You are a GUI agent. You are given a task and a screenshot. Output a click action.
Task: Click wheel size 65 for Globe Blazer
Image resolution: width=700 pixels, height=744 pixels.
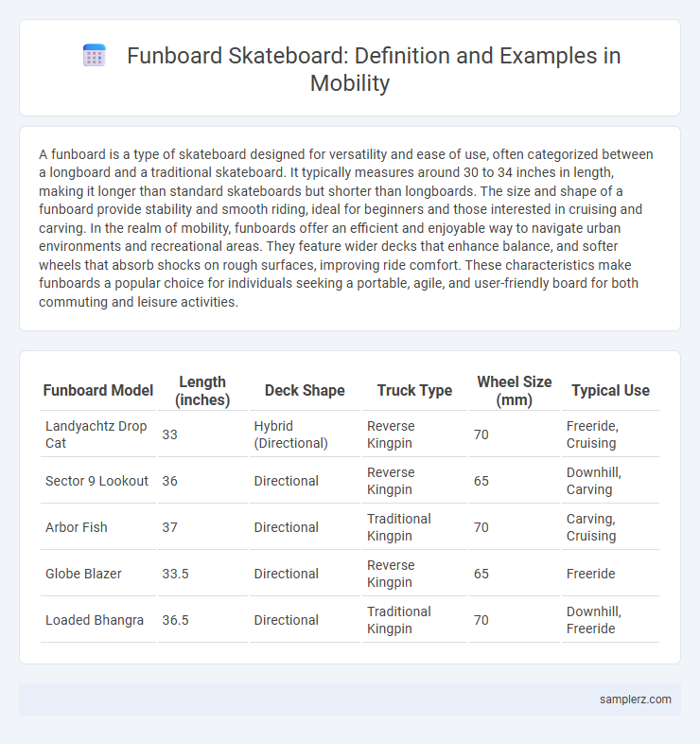481,574
